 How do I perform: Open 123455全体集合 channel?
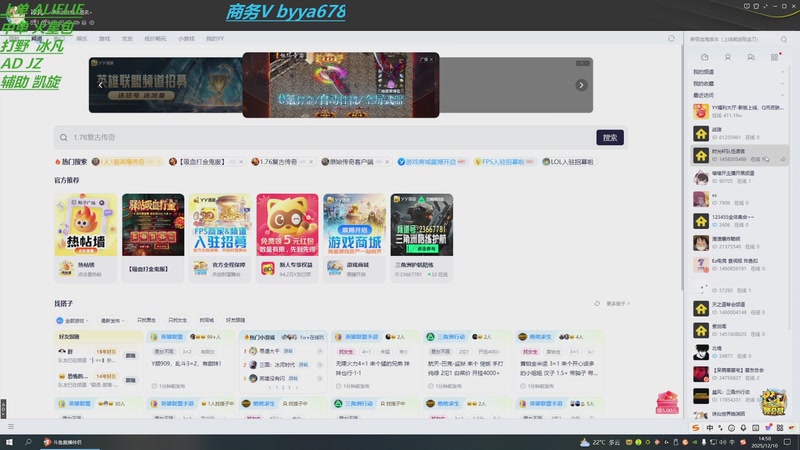(739, 220)
